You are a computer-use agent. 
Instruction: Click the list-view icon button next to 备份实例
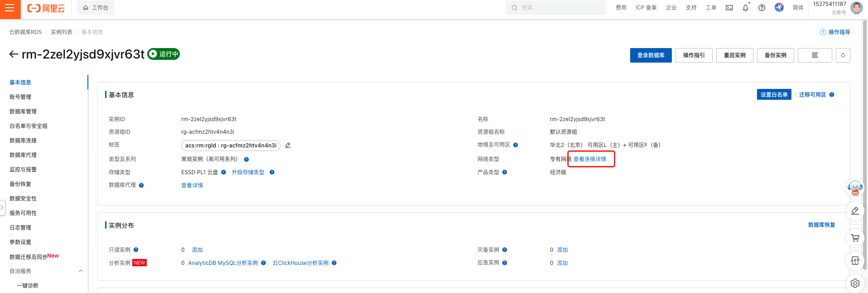pyautogui.click(x=815, y=55)
